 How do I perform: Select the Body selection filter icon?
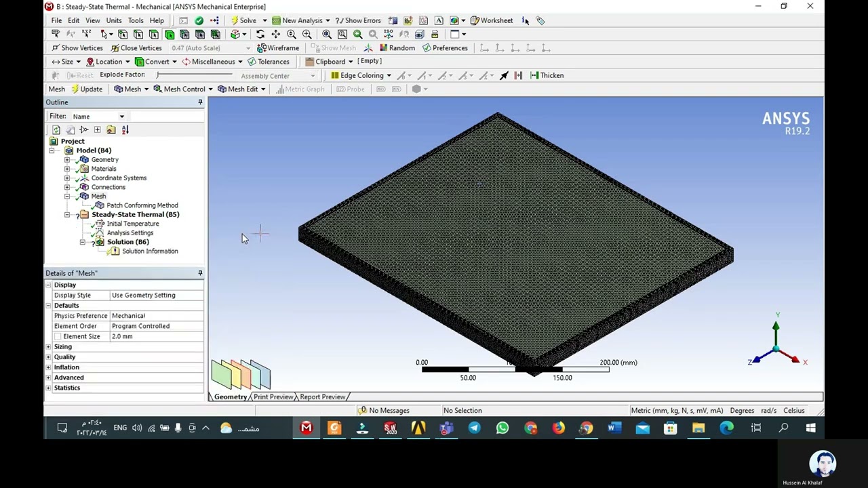click(170, 34)
